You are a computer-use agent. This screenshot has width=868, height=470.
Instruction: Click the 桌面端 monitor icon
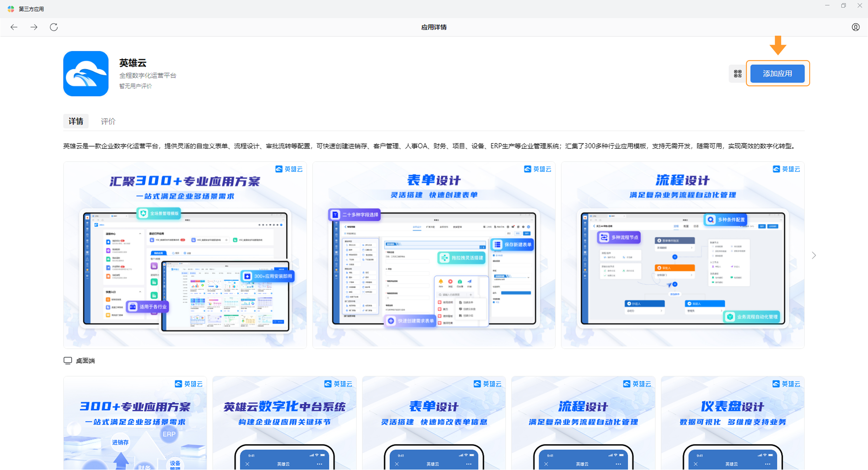point(68,360)
